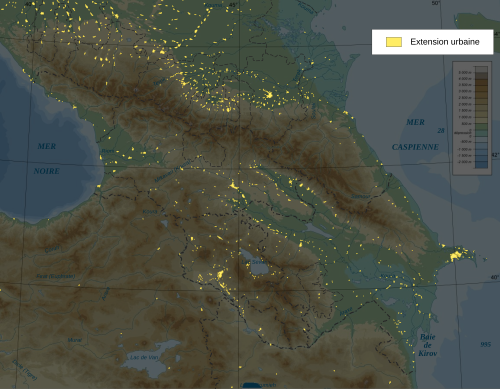This screenshot has width=500, height=389.
Task: Select the Baie de Kirov label
Action: (x=428, y=345)
